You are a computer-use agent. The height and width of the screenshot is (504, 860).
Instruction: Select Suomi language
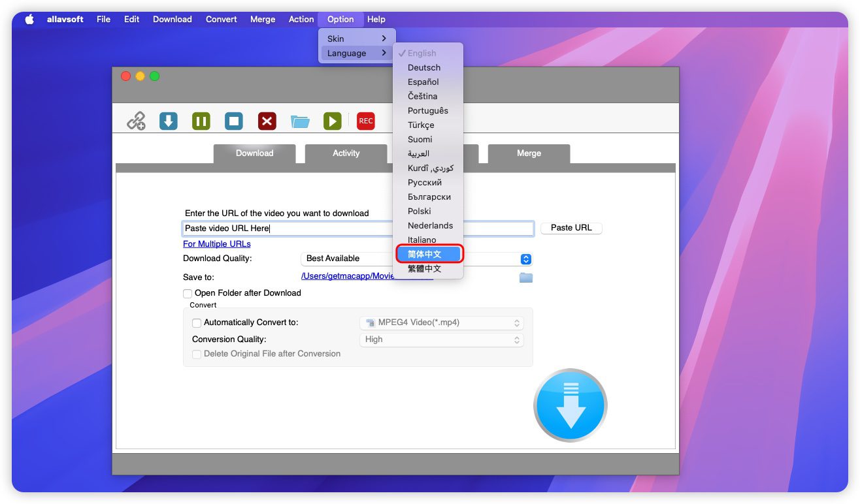coord(429,140)
